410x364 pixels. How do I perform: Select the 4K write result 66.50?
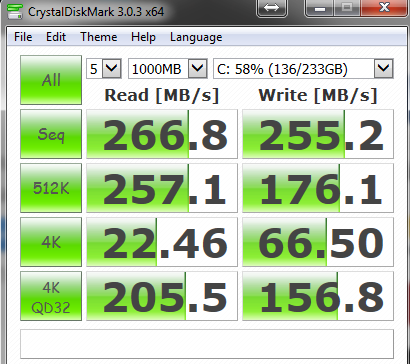click(x=318, y=242)
